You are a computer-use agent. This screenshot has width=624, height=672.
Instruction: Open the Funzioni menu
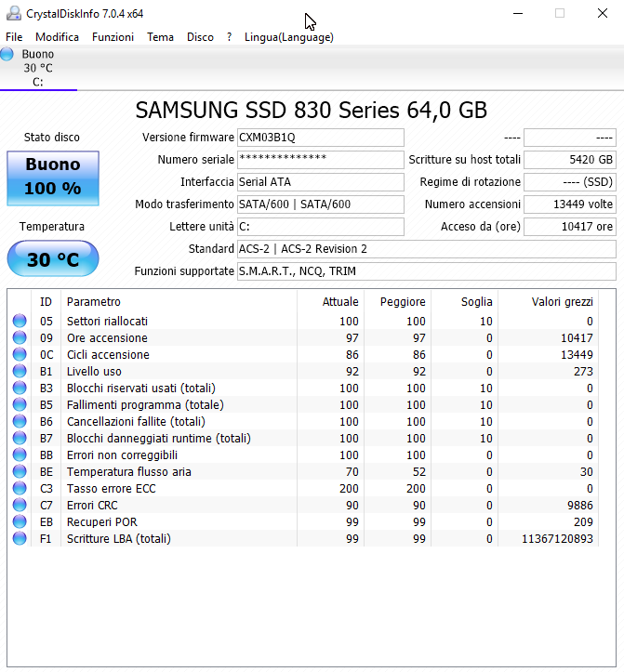pyautogui.click(x=113, y=37)
